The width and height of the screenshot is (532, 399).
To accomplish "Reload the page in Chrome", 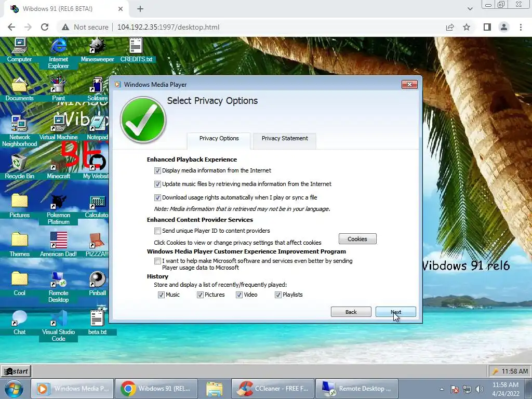I will click(45, 27).
